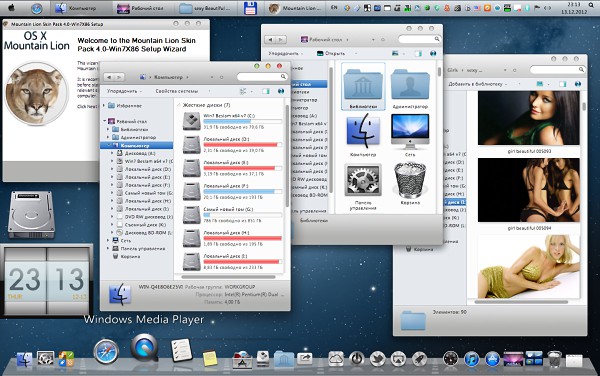The image size is (600, 376).
Task: Open QuickTime Player in the dock
Action: (x=144, y=347)
